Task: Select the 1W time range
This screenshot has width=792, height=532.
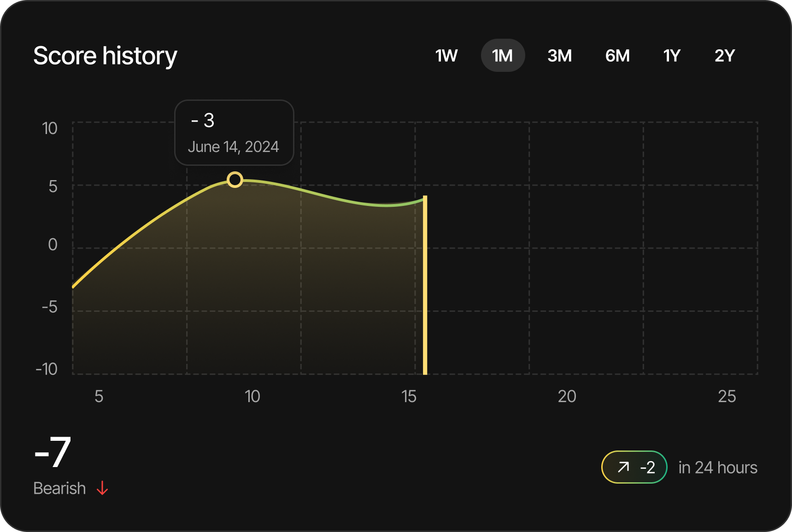Action: pyautogui.click(x=446, y=55)
